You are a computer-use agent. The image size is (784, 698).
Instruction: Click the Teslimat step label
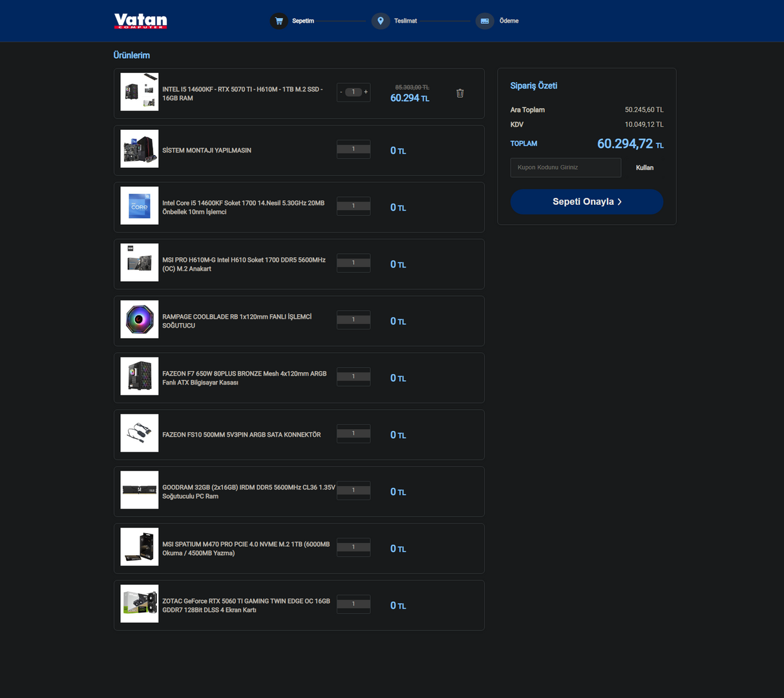pyautogui.click(x=405, y=21)
